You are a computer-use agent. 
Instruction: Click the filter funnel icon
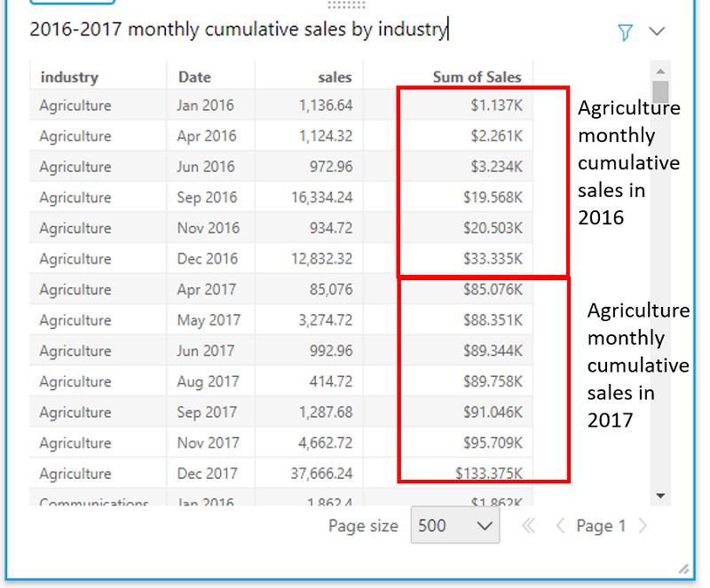point(625,32)
